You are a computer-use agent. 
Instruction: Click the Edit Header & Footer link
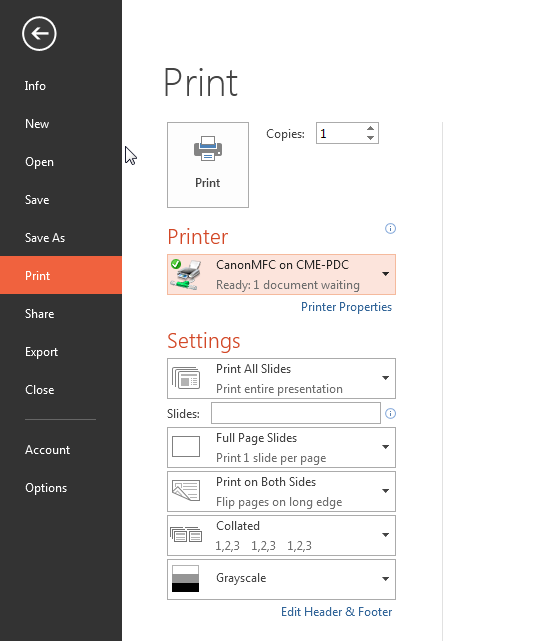337,612
